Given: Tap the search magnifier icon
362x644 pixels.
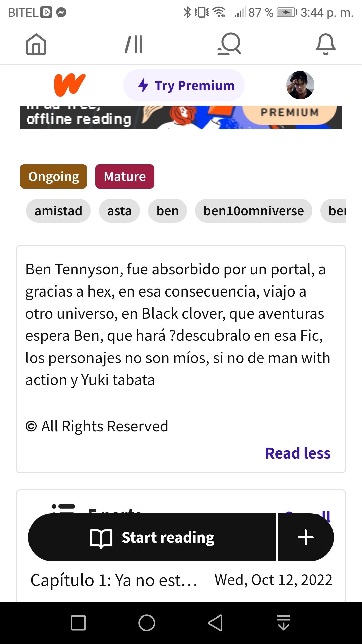Looking at the screenshot, I should (x=229, y=44).
